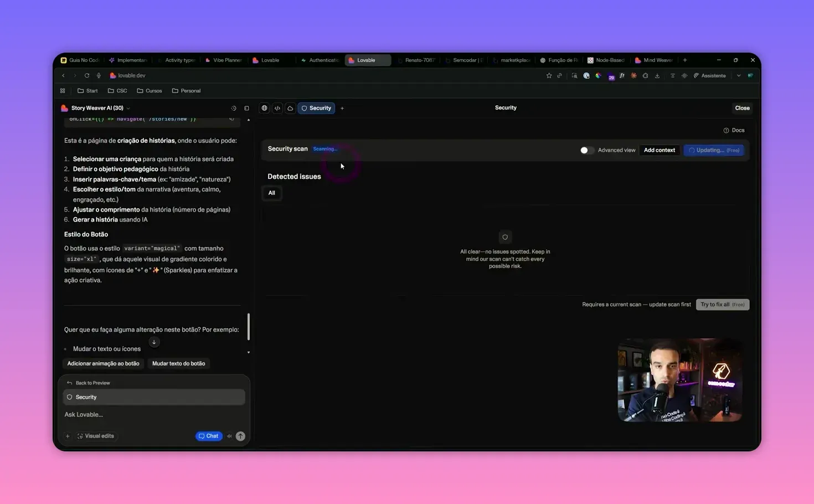Image resolution: width=814 pixels, height=504 pixels.
Task: Bookmark page with the star icon
Action: pos(549,76)
